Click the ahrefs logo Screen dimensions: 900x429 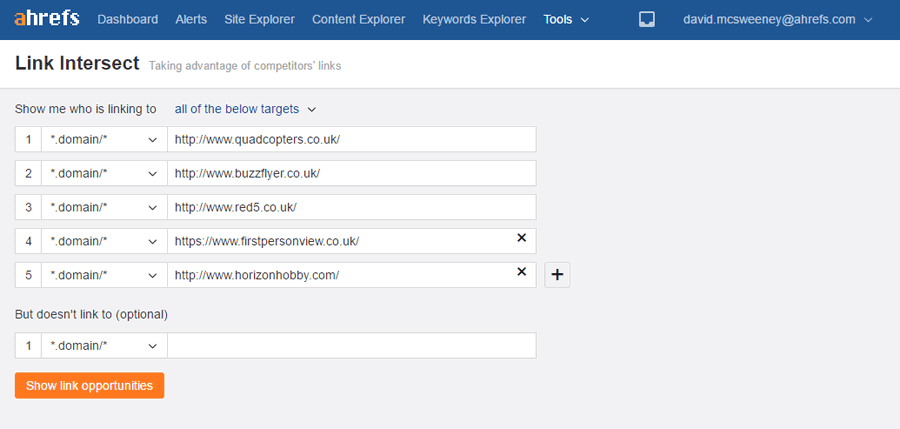(47, 18)
